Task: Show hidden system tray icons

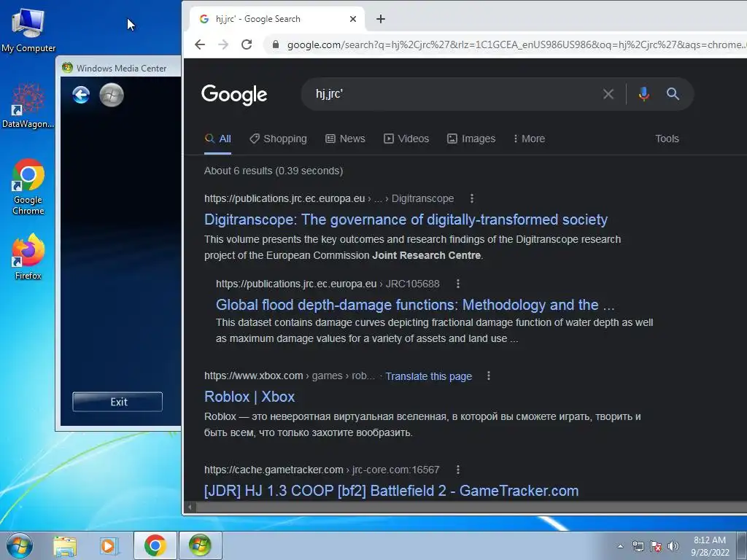Action: (620, 546)
